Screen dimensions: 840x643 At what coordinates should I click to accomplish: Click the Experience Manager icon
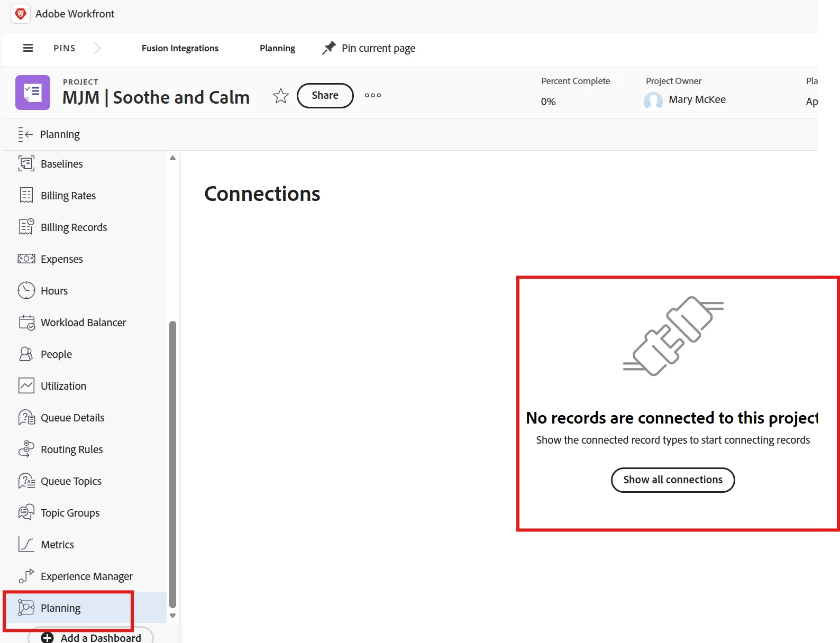coord(26,576)
